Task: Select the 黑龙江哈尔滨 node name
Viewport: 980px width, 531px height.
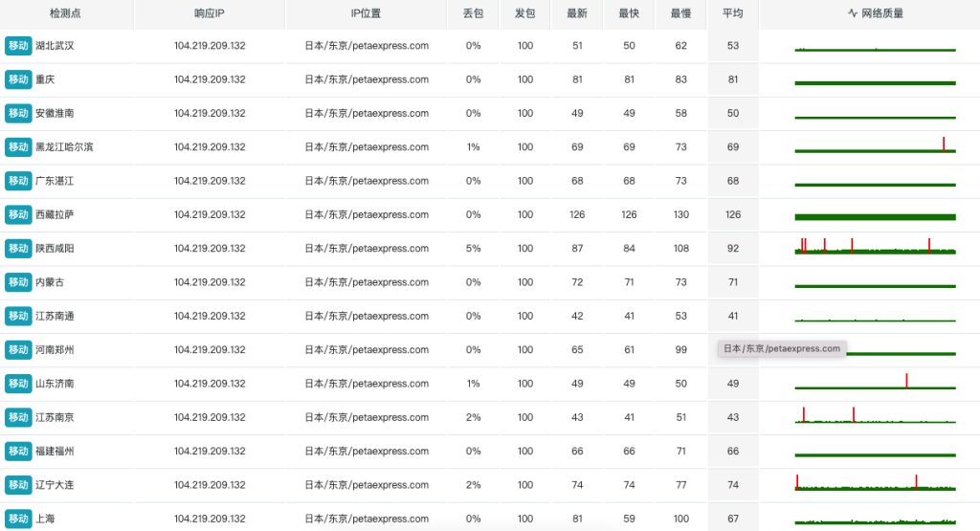Action: pyautogui.click(x=64, y=146)
